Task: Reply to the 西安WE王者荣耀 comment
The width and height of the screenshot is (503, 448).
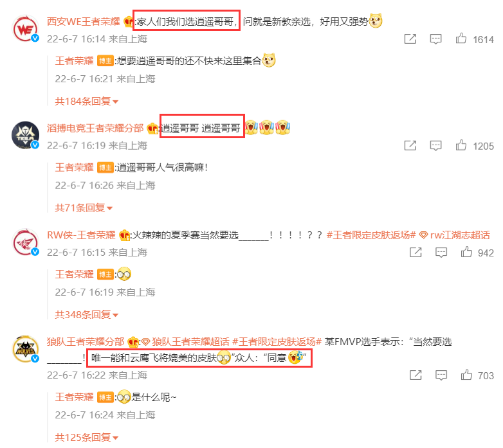Action: tap(435, 39)
